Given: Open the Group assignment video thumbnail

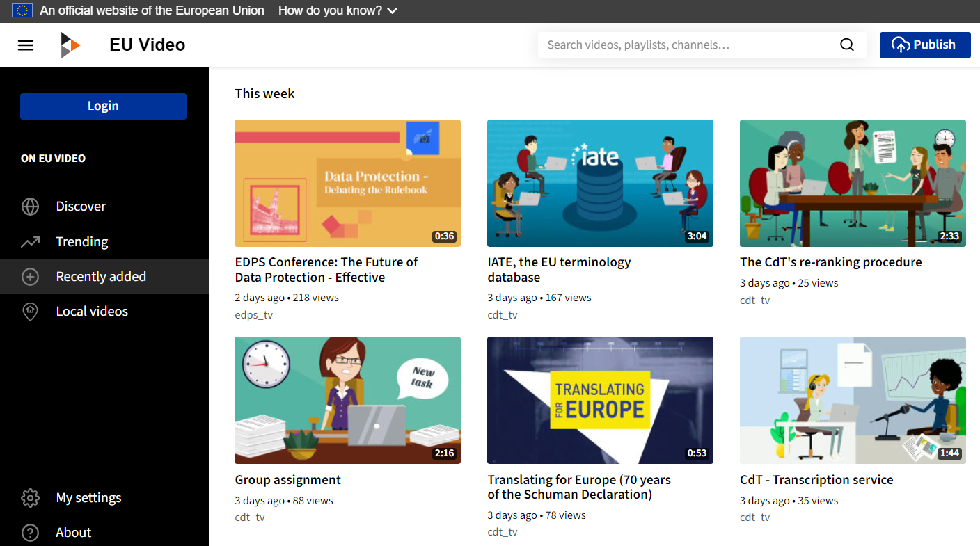Looking at the screenshot, I should (x=347, y=401).
